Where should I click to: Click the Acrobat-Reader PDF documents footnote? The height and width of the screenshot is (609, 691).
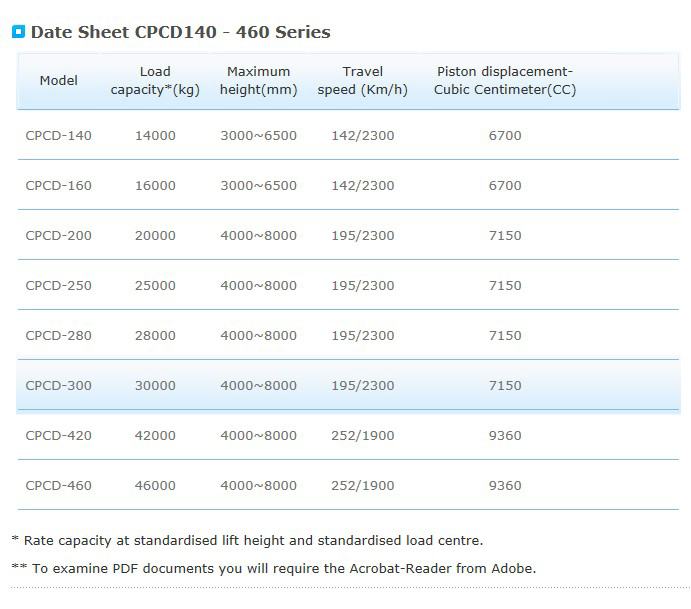point(274,568)
